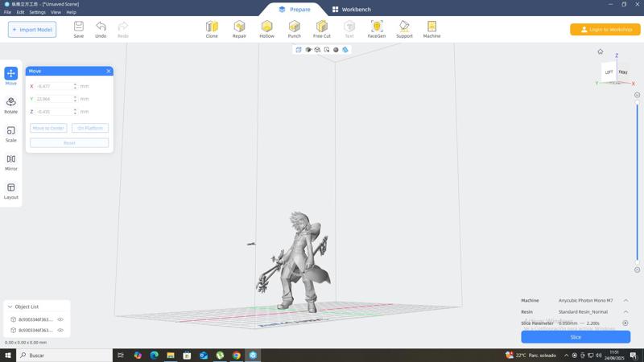Click the Windows Start button
Viewport: 644px width, 362px height.
click(x=8, y=355)
